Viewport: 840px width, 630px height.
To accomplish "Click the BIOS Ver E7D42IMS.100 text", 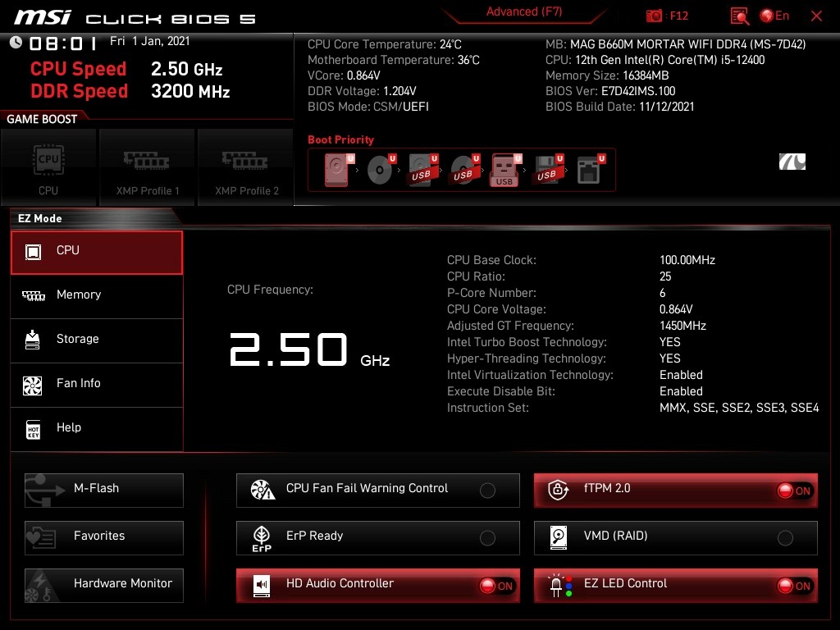I will click(610, 91).
